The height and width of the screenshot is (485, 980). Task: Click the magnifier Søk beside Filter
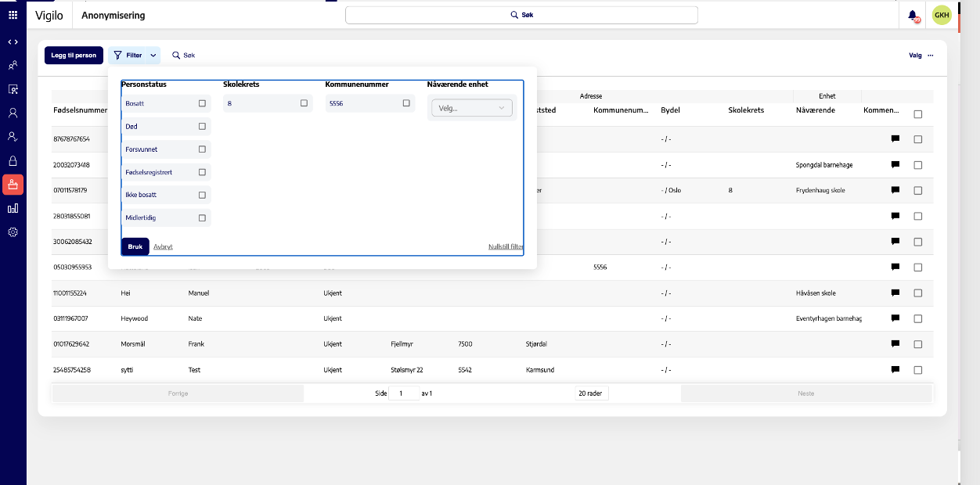(183, 56)
